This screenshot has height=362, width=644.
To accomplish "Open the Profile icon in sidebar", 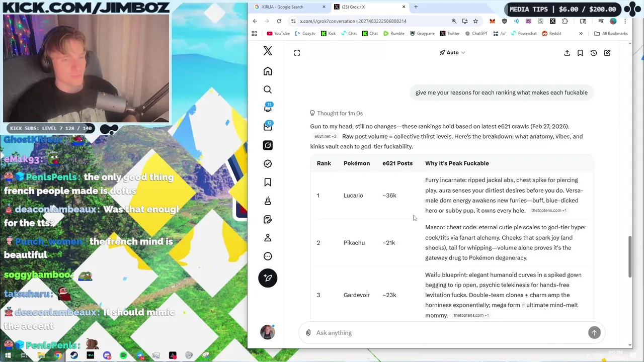I will click(x=268, y=237).
